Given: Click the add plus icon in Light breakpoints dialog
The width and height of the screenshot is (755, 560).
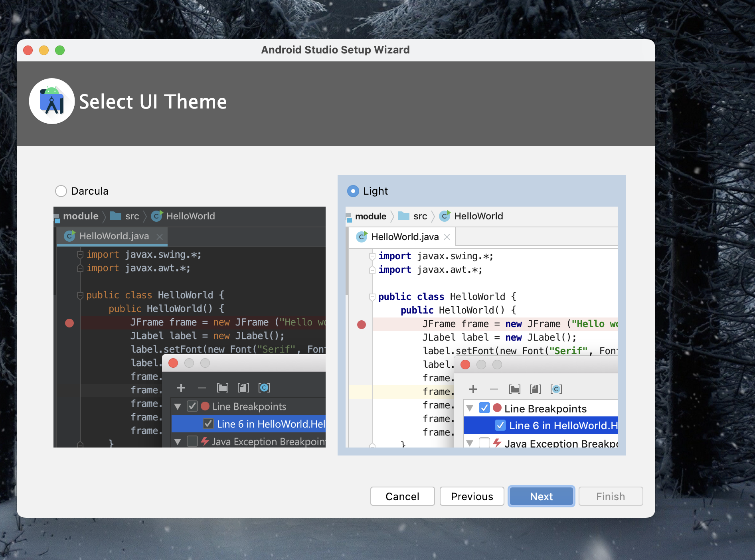Looking at the screenshot, I should [x=473, y=389].
